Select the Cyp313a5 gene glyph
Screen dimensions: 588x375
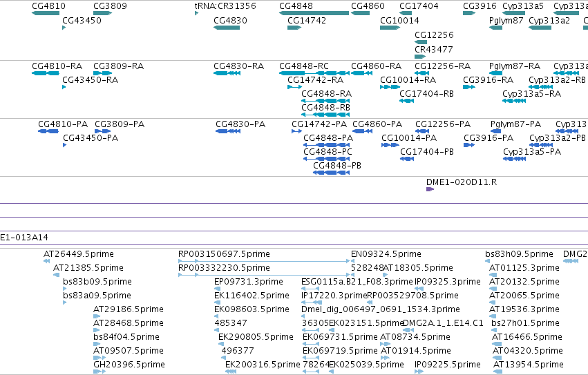514,13
